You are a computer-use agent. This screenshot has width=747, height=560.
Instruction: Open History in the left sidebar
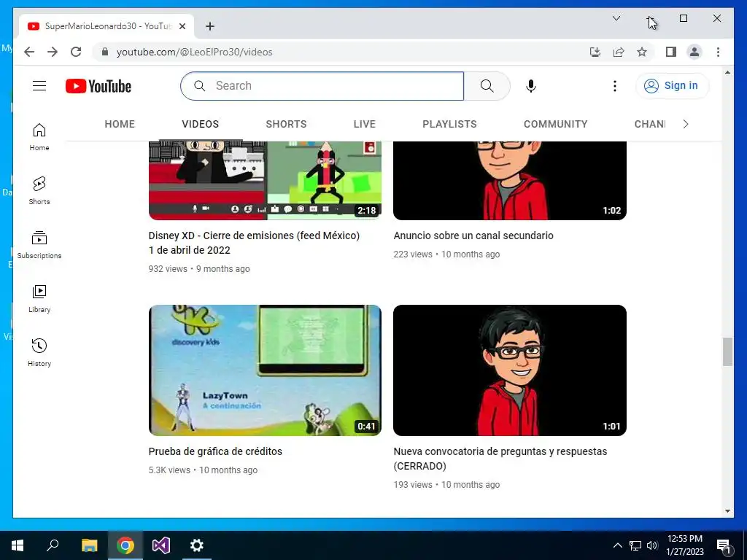[x=39, y=353]
